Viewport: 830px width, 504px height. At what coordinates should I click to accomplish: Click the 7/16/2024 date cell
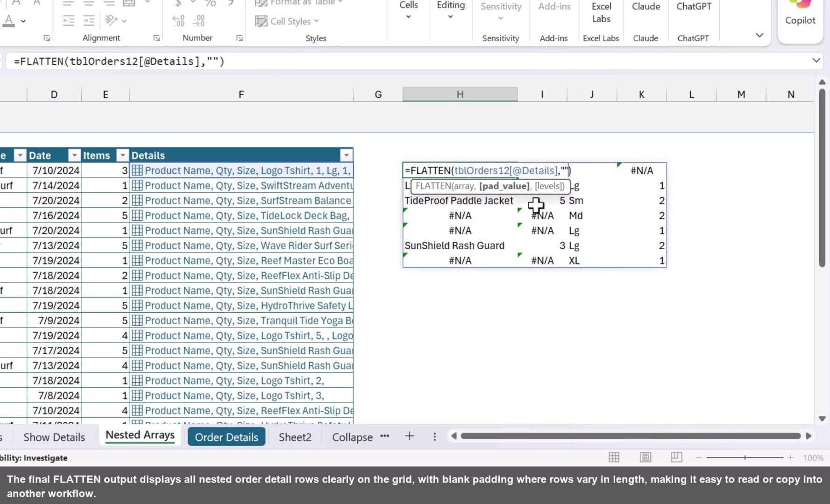pos(54,216)
